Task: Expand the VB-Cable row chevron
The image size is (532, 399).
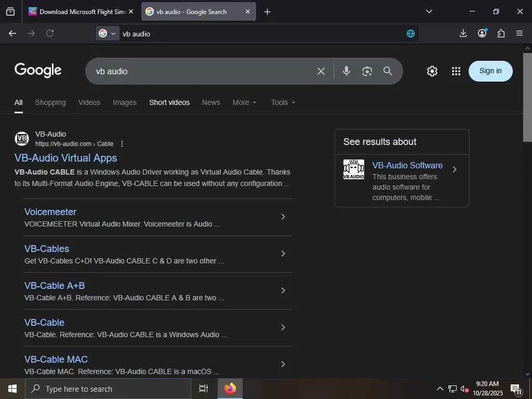Action: 283,327
